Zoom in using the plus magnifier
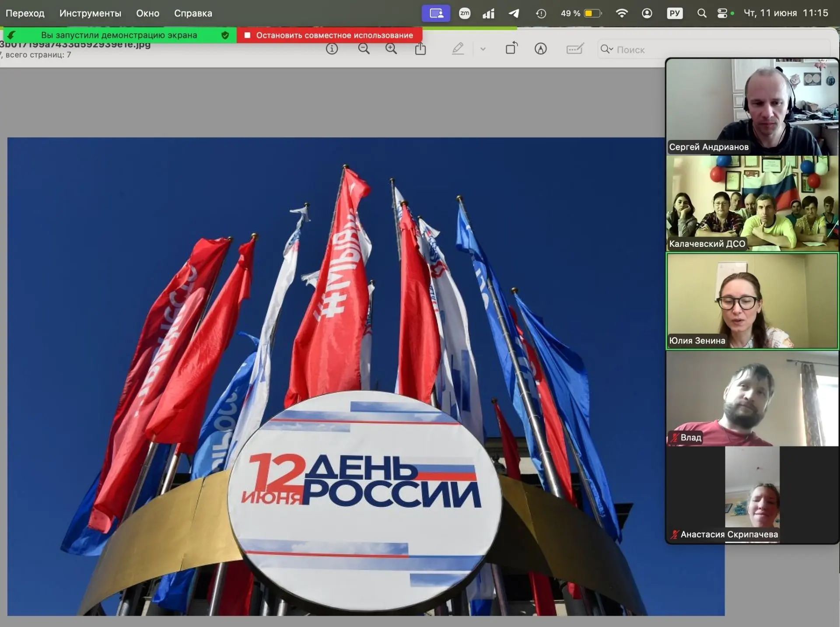 [391, 49]
